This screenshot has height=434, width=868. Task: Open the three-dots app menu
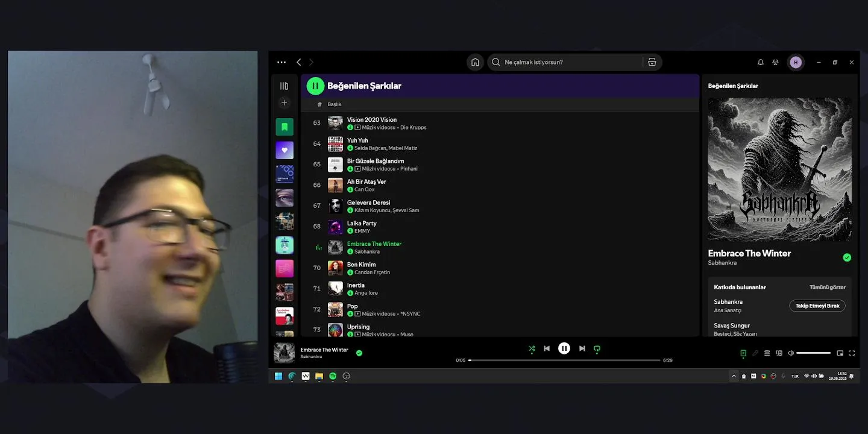281,62
